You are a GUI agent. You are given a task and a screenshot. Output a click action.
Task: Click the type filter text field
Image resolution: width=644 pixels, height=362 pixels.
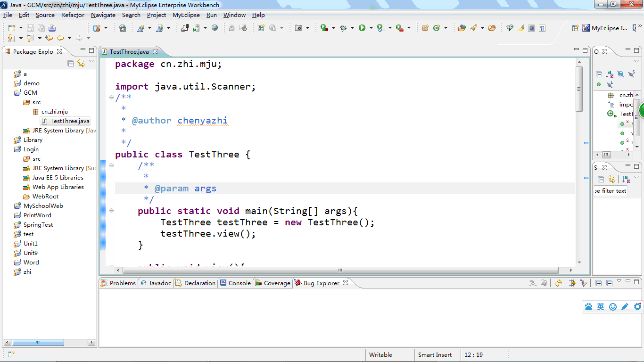[610, 191]
